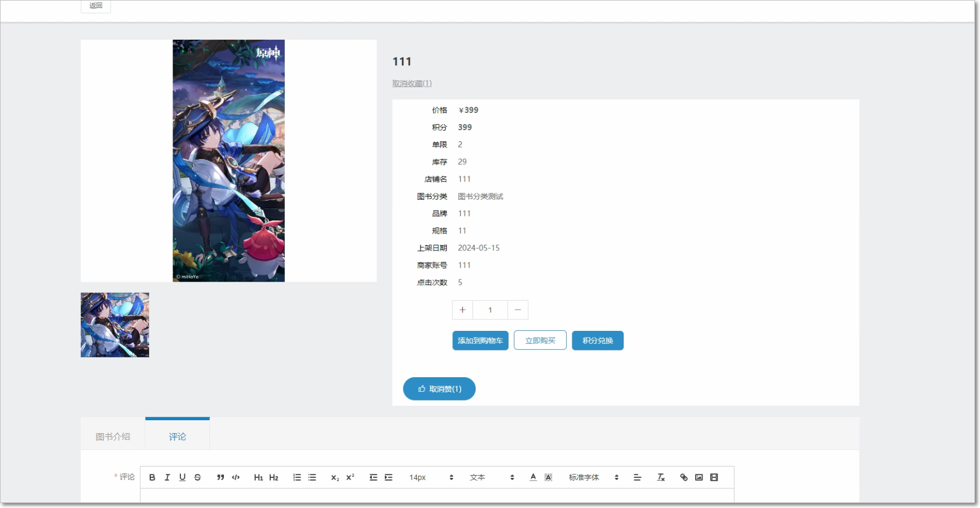
Task: Switch to the 图书介绍 tab
Action: pos(113,436)
